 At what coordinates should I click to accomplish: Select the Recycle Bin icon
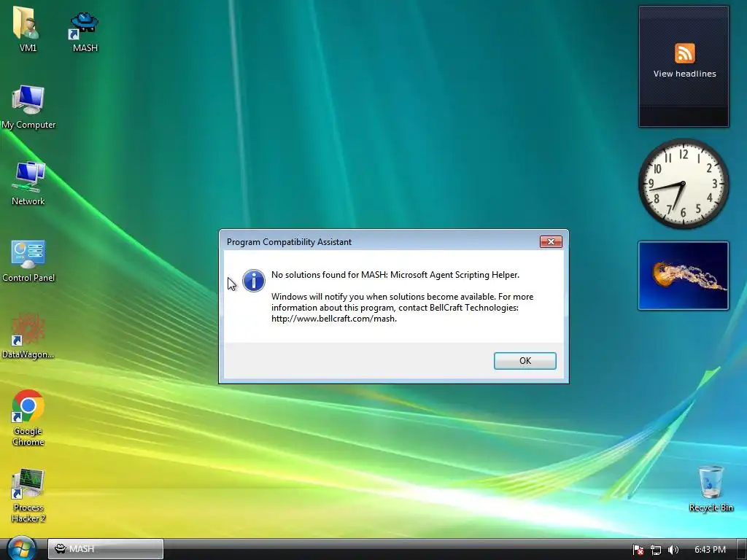click(x=711, y=489)
